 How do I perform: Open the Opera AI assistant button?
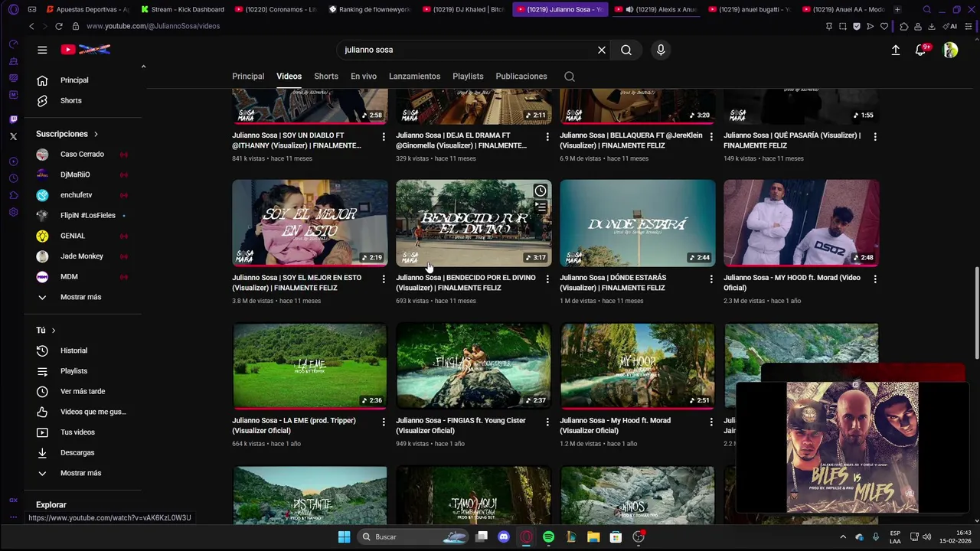(950, 26)
